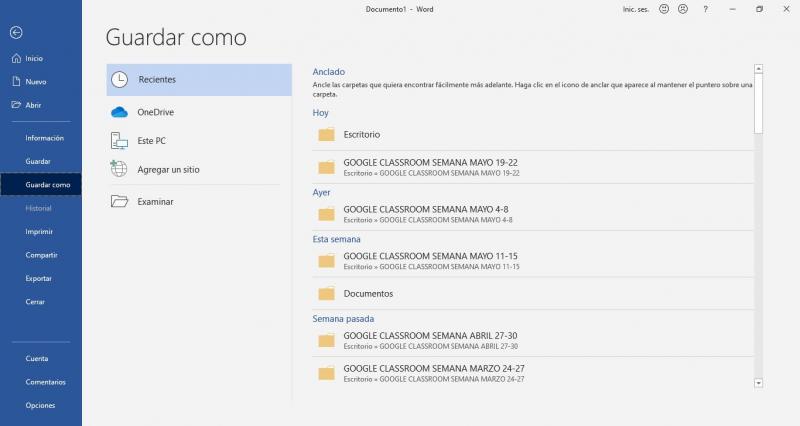Click the folder list scrollbar thumb
Viewport: 800px width, 426px height.
tap(759, 104)
